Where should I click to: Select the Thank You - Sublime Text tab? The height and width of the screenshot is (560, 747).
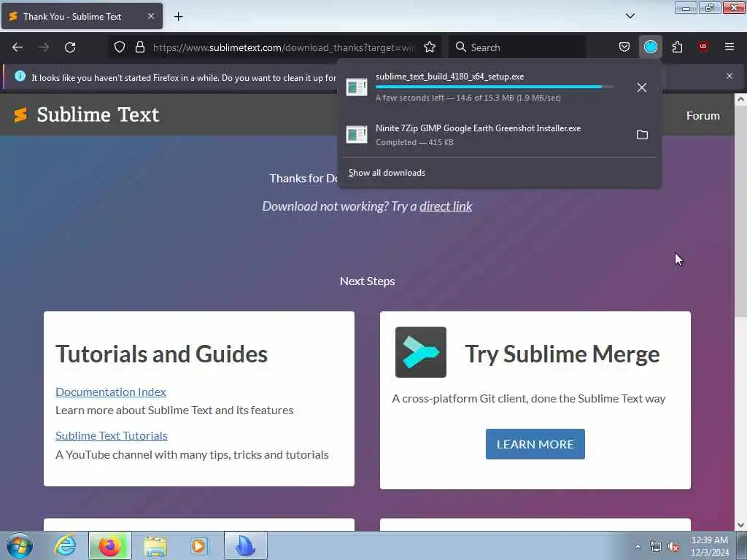point(82,16)
